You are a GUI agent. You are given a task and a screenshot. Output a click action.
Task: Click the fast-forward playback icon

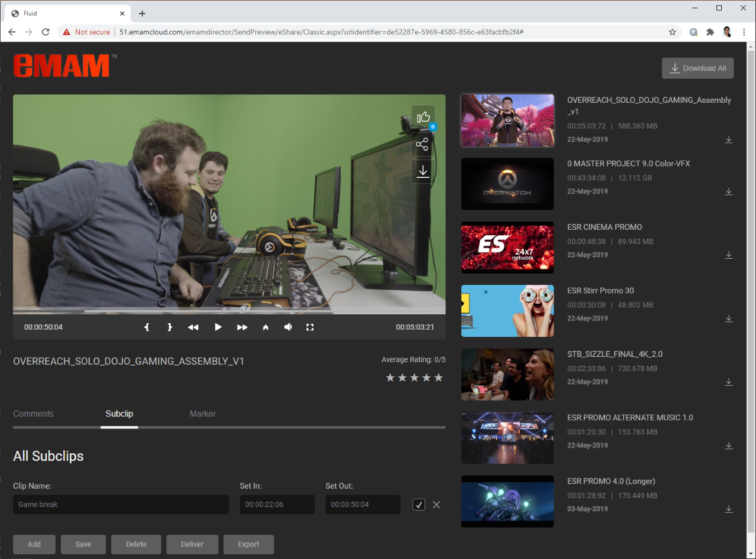pos(242,326)
